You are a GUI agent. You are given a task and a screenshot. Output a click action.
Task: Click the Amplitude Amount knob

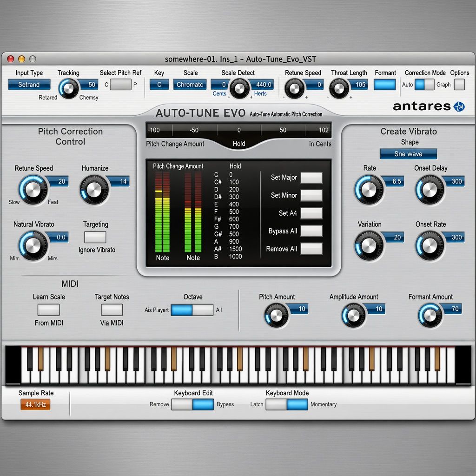point(353,316)
